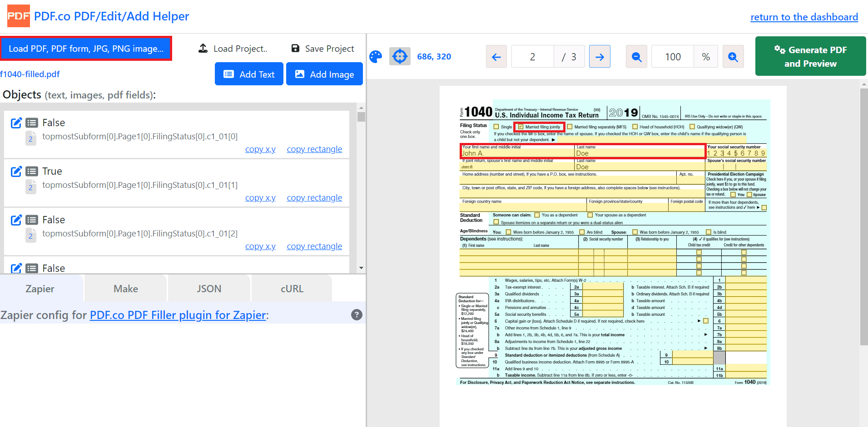This screenshot has height=427, width=868.
Task: Check the Single filing status box
Action: point(496,127)
